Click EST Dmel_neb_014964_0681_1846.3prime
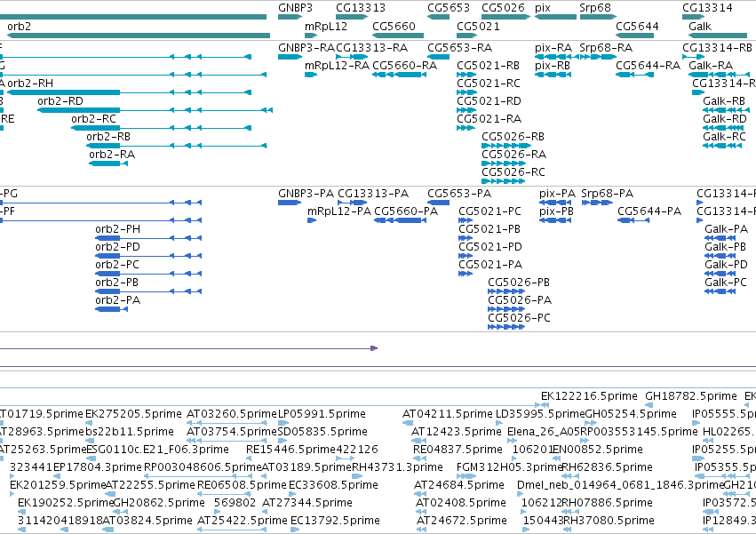Image resolution: width=756 pixels, height=534 pixels. pos(620,485)
